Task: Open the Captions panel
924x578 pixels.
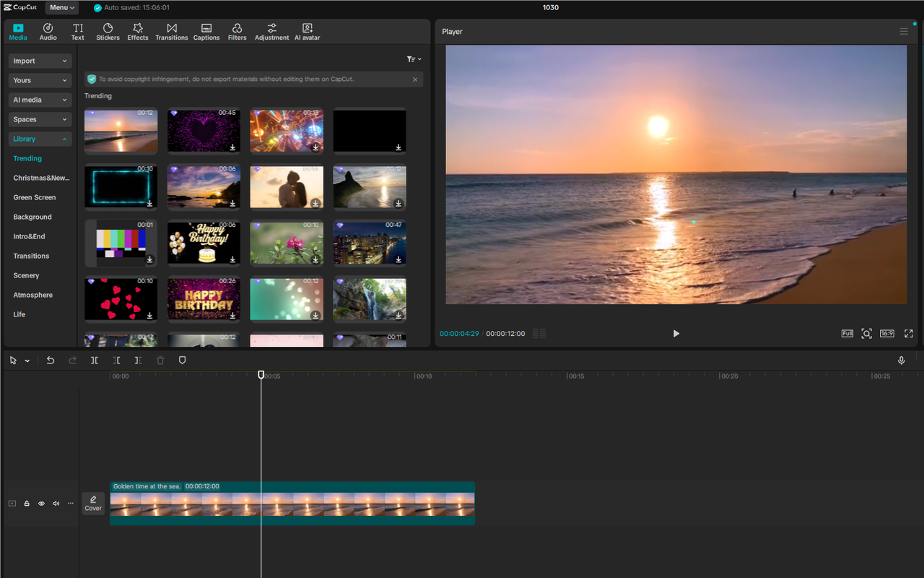Action: tap(206, 31)
